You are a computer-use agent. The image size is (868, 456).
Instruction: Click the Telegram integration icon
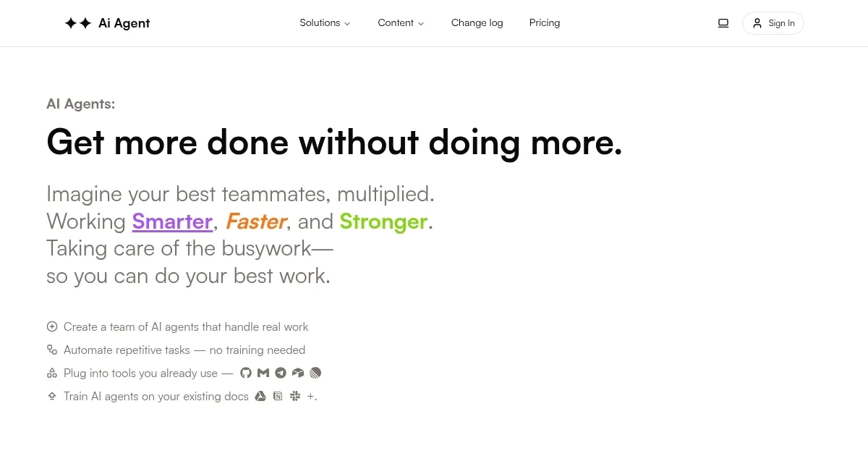(x=281, y=373)
